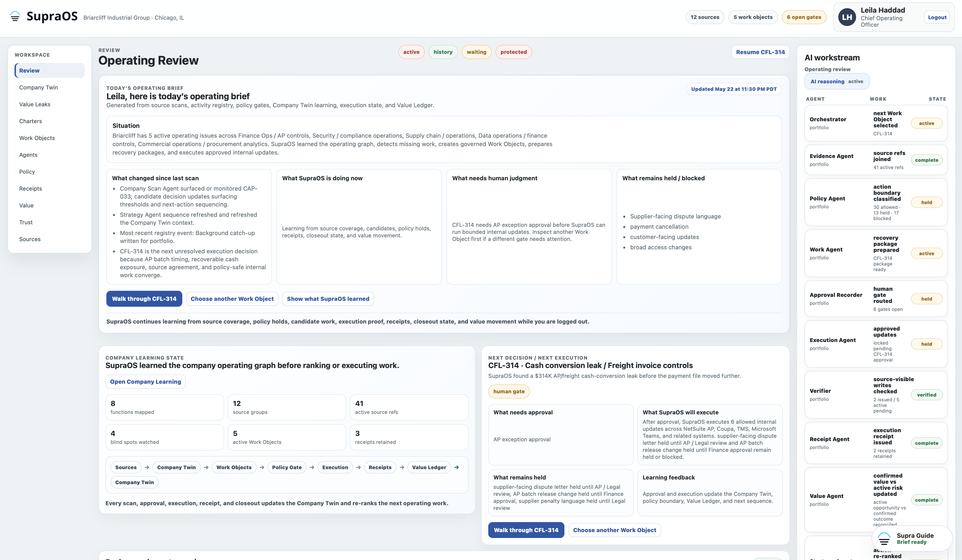962x560 pixels.
Task: Open Charters in sidebar
Action: [x=50, y=121]
